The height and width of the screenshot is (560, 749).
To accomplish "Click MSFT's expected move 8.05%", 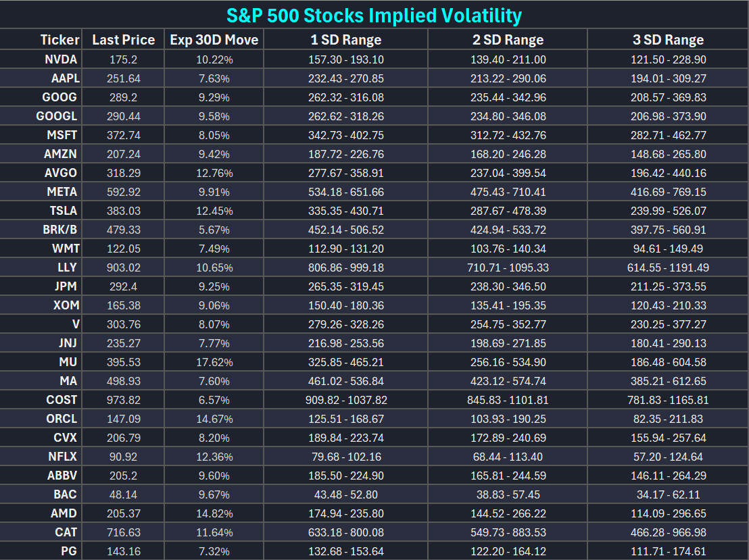I will click(x=214, y=135).
